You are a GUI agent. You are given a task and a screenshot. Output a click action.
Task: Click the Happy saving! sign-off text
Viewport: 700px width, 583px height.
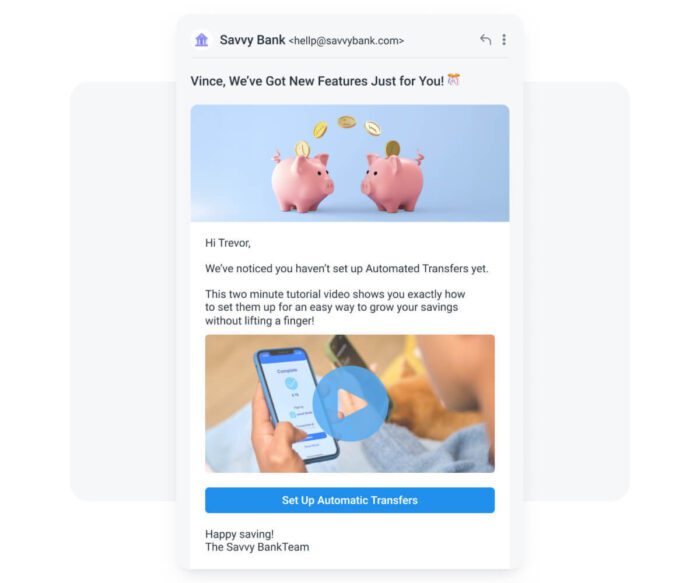pos(239,534)
